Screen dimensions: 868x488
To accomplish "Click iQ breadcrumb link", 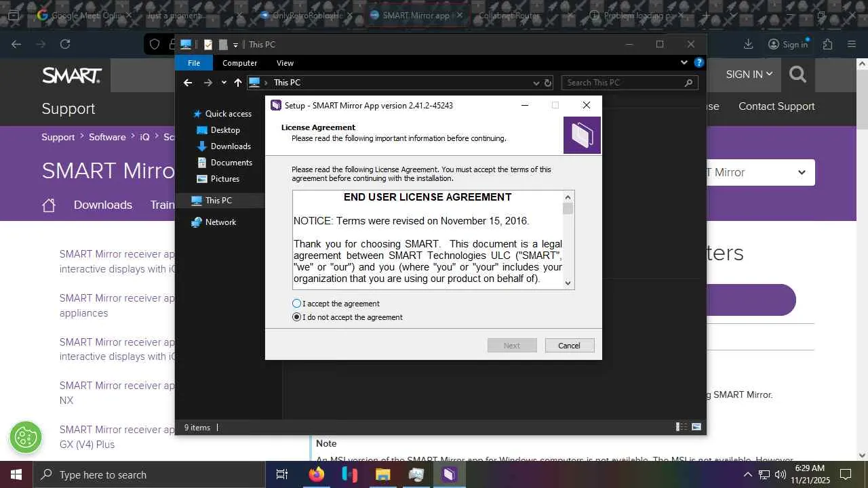I will 144,137.
